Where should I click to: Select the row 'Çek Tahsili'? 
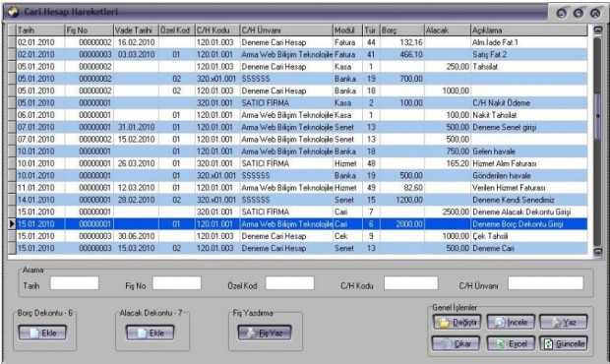297,236
